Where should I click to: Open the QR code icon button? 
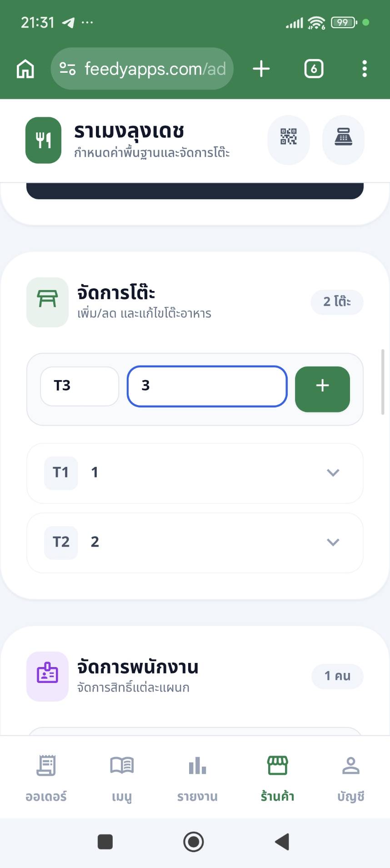pyautogui.click(x=288, y=137)
